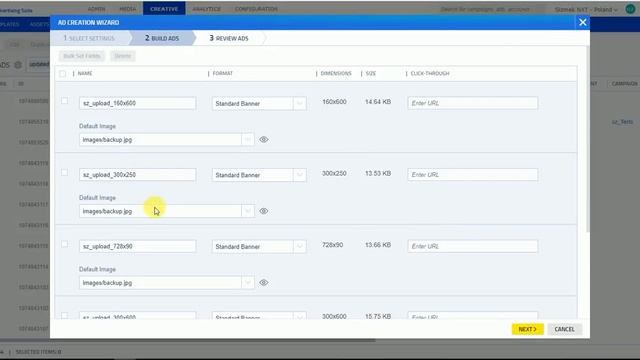
Task: Expand default image dropdown for sz_upload_300x250
Action: (x=248, y=211)
